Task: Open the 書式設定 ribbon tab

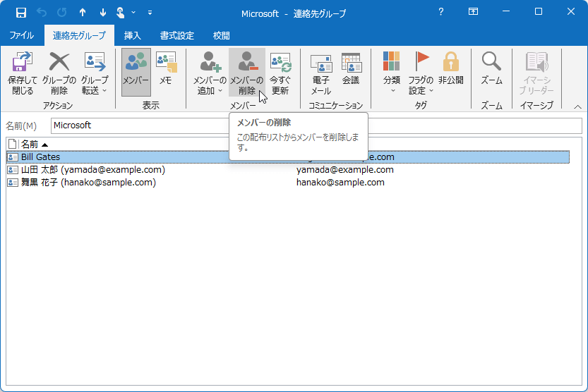Action: tap(177, 35)
